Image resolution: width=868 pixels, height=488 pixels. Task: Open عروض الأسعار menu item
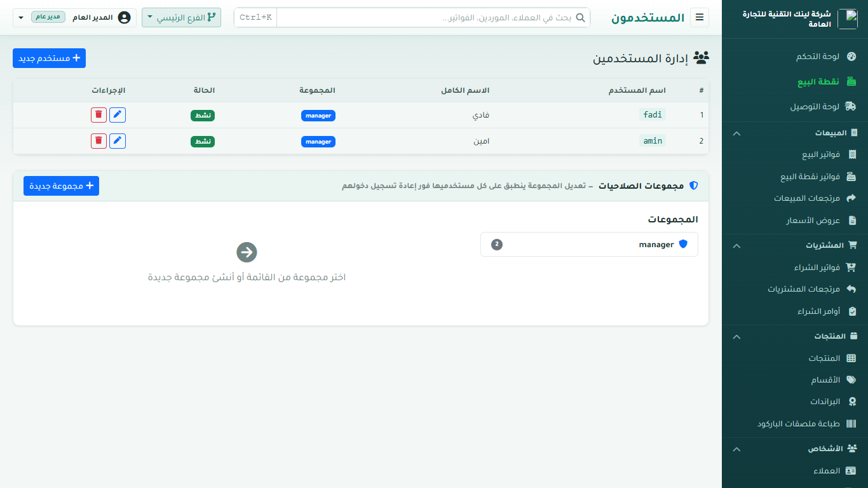pos(795,220)
